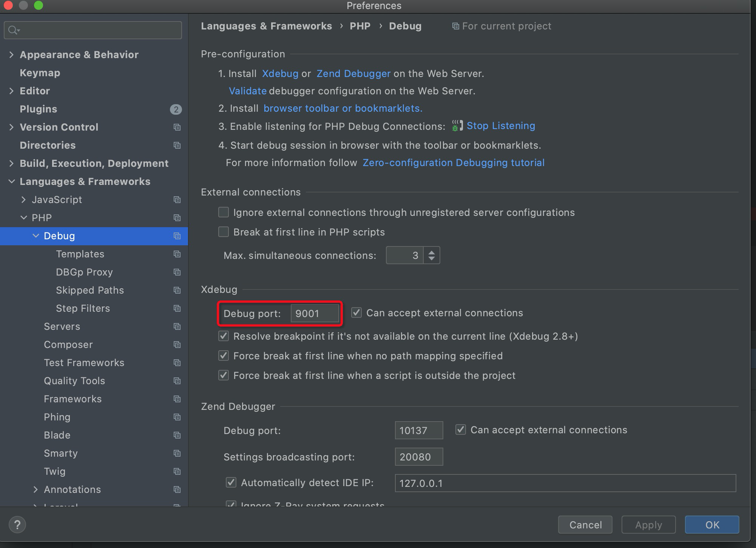
Task: Open the Keymap settings page
Action: pyautogui.click(x=40, y=73)
